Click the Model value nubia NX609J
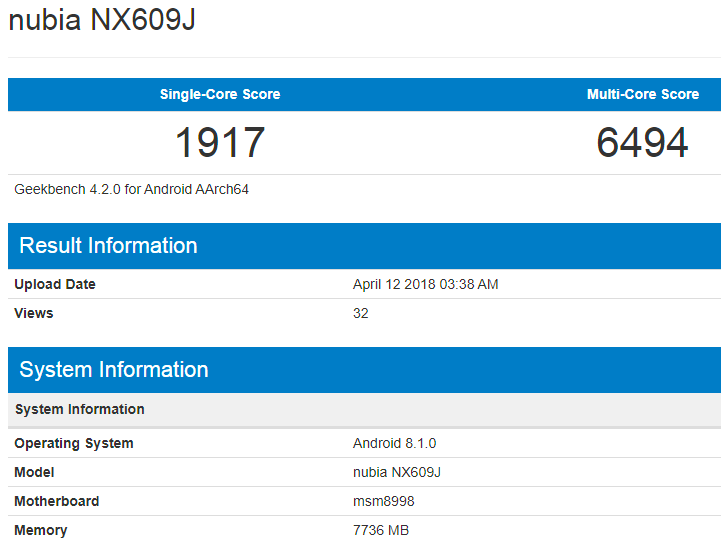This screenshot has width=721, height=546. [x=397, y=472]
